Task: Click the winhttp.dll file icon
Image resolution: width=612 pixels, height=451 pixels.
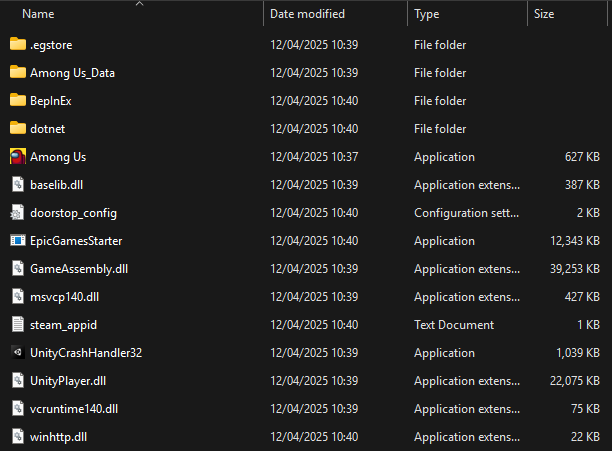Action: tap(18, 437)
